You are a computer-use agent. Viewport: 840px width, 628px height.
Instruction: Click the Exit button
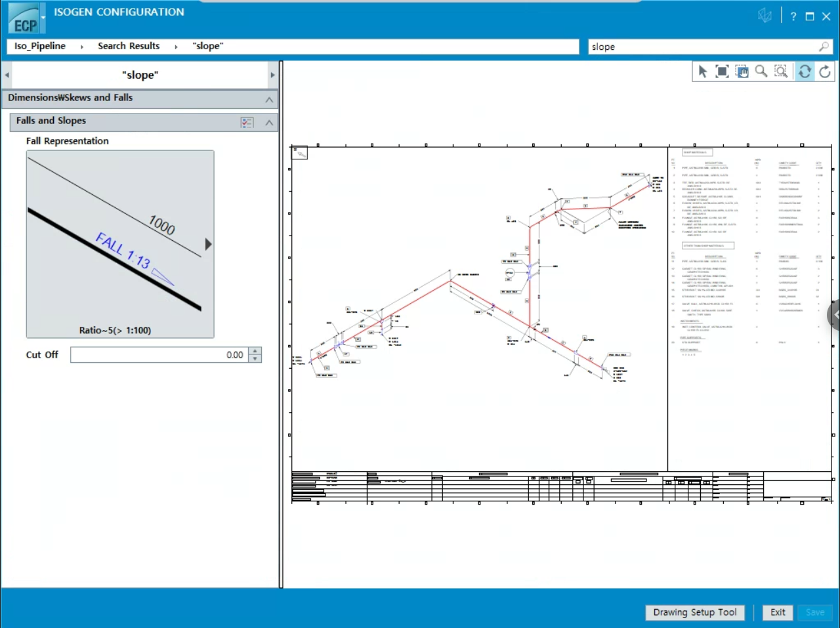point(778,612)
